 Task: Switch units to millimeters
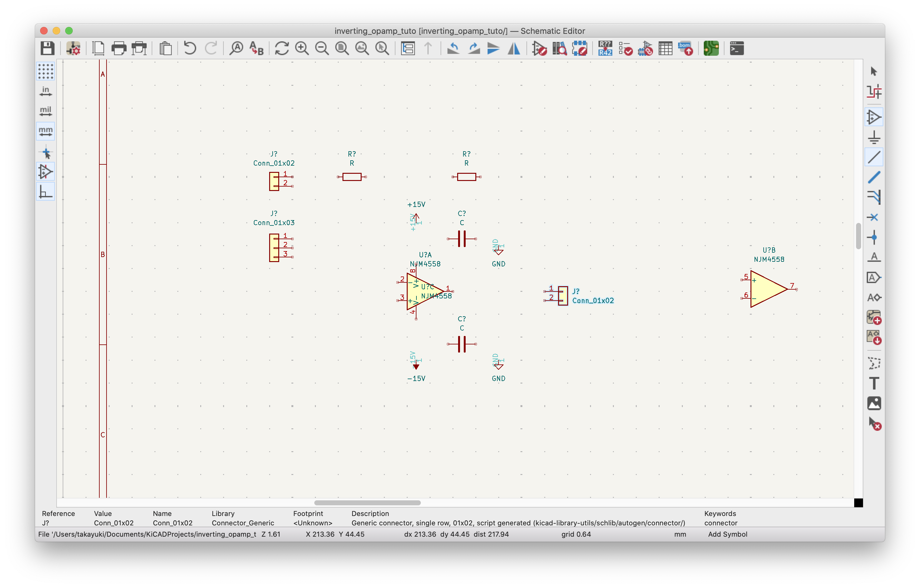coord(45,132)
